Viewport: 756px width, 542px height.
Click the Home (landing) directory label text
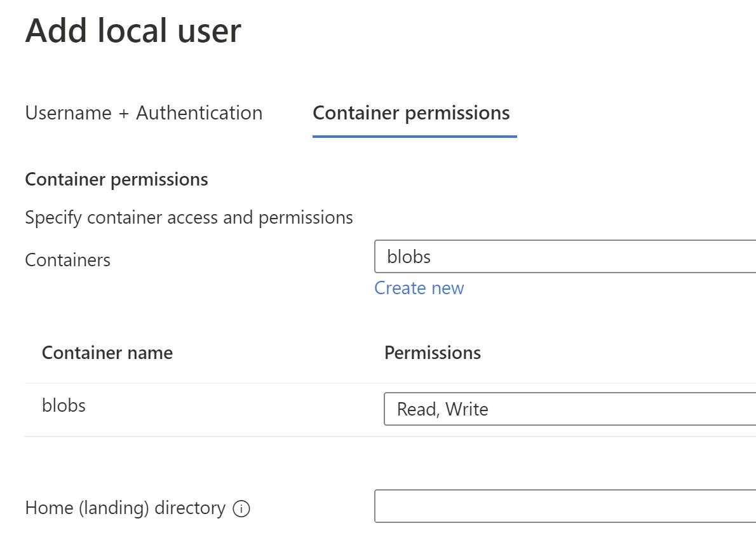click(125, 508)
